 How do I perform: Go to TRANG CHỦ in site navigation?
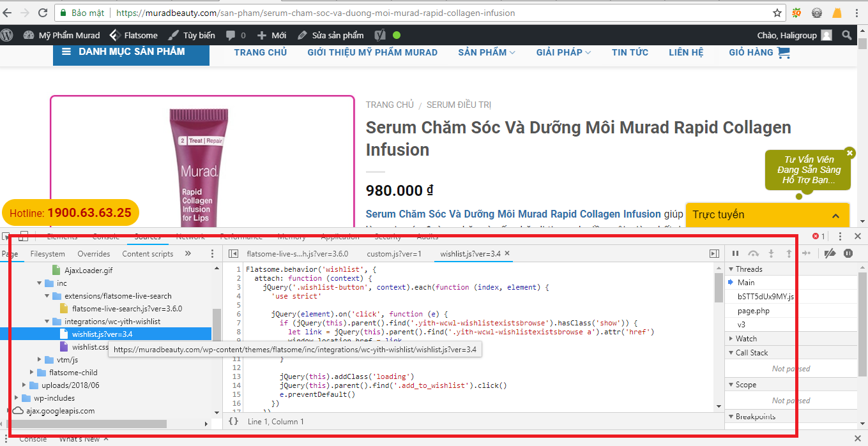click(261, 52)
